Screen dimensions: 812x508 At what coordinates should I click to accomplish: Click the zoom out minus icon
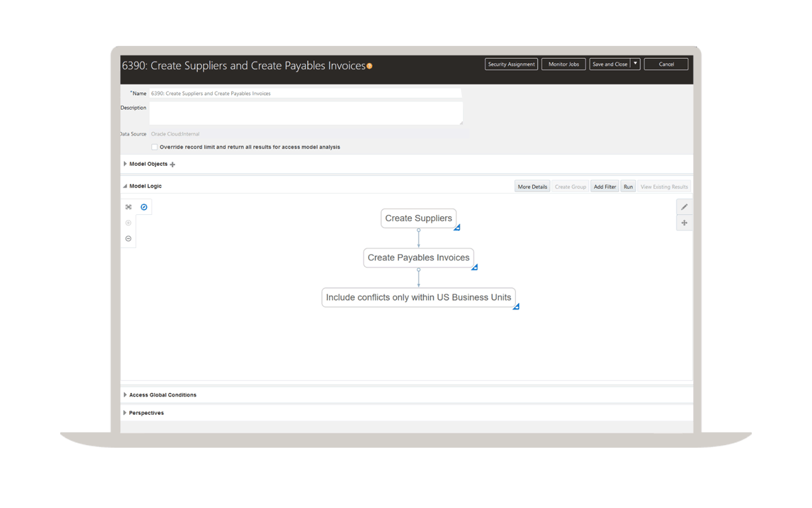click(129, 239)
